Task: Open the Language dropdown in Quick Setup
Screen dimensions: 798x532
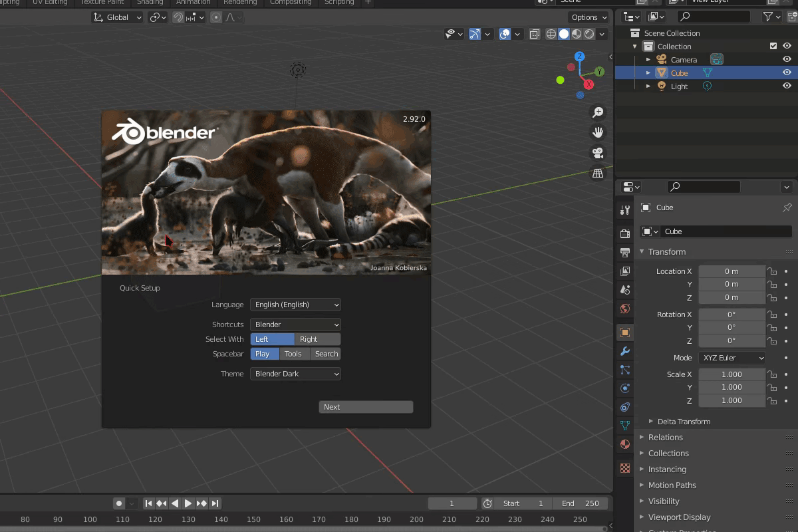Action: 296,305
